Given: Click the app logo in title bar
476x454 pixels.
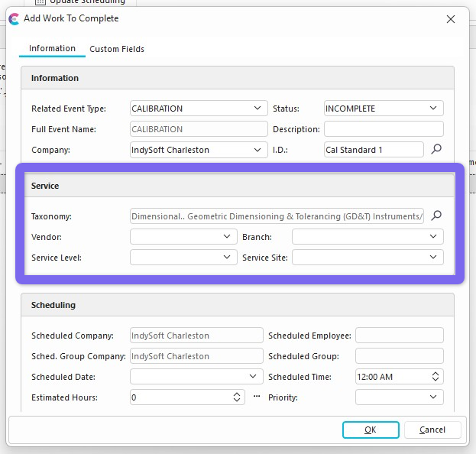Looking at the screenshot, I should click(14, 18).
